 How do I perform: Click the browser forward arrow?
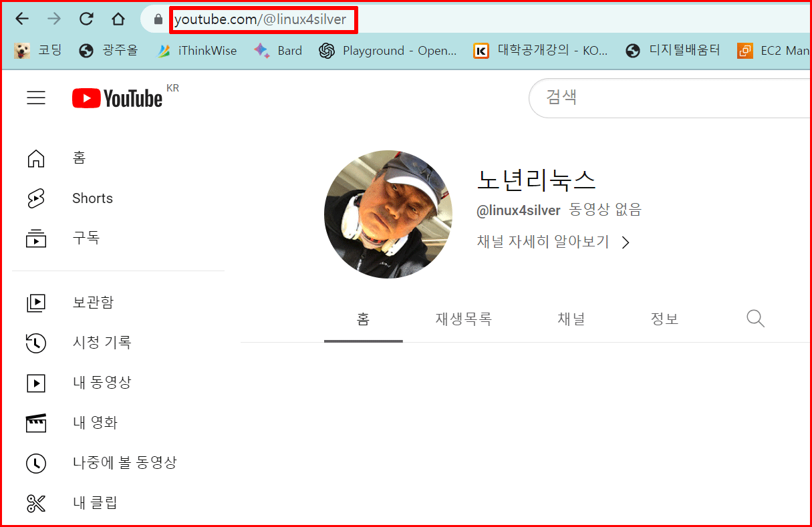(54, 19)
